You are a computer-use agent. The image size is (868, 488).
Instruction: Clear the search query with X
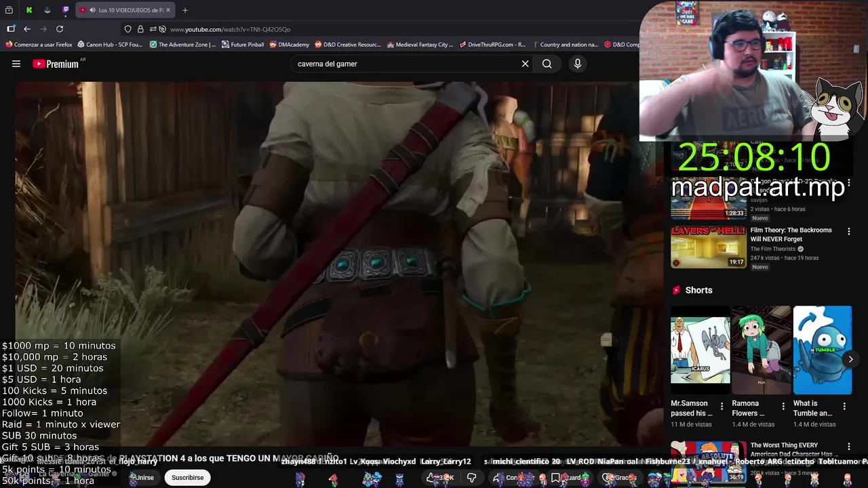[x=525, y=64]
